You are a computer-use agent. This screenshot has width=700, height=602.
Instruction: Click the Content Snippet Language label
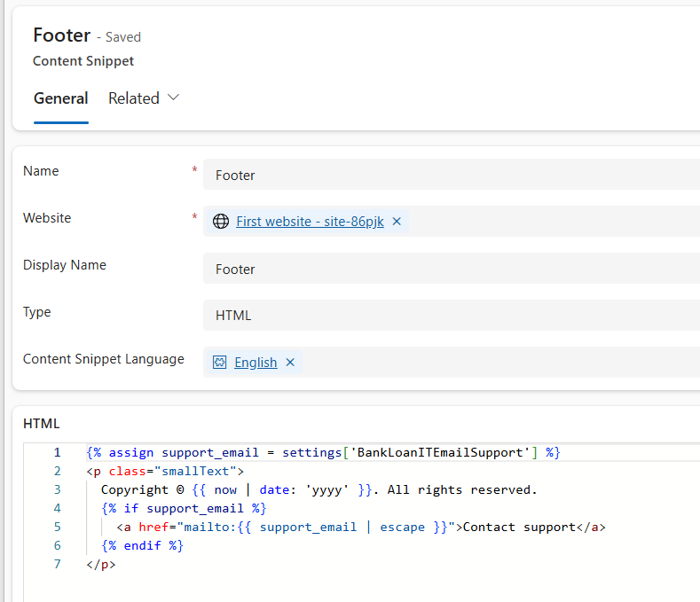(x=104, y=359)
